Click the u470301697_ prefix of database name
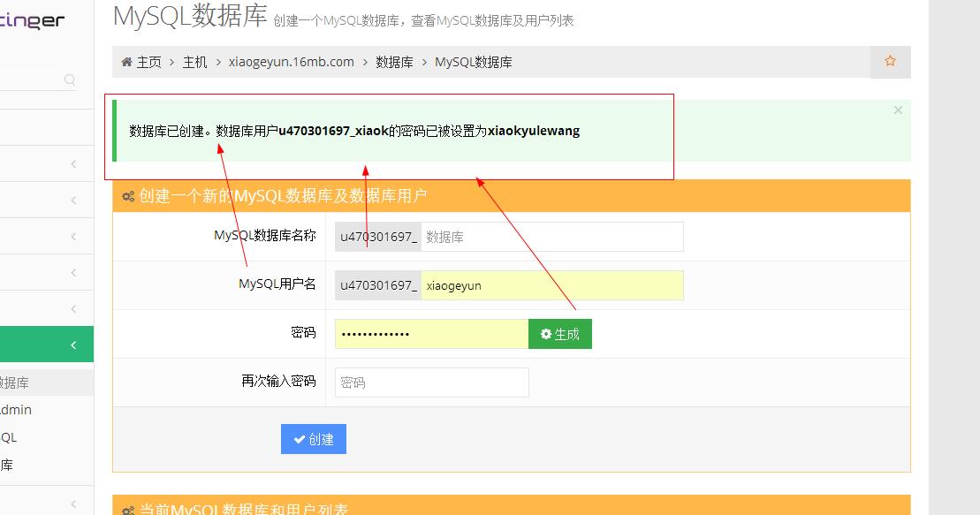This screenshot has width=980, height=515. tap(378, 237)
